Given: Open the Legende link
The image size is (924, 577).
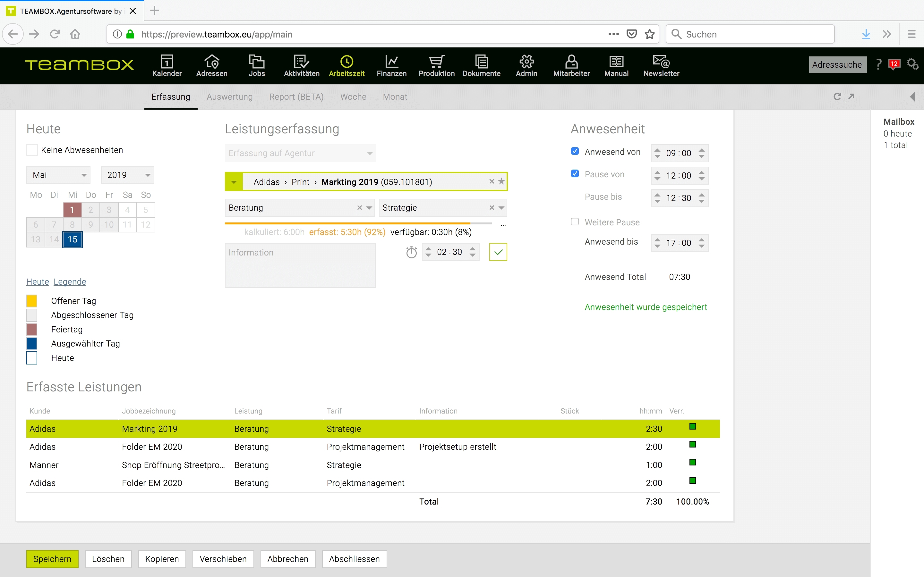Looking at the screenshot, I should [x=70, y=282].
